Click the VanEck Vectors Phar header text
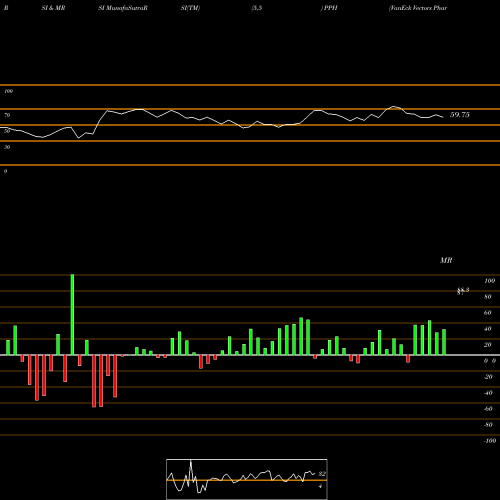This screenshot has height=500, width=500. click(x=418, y=8)
